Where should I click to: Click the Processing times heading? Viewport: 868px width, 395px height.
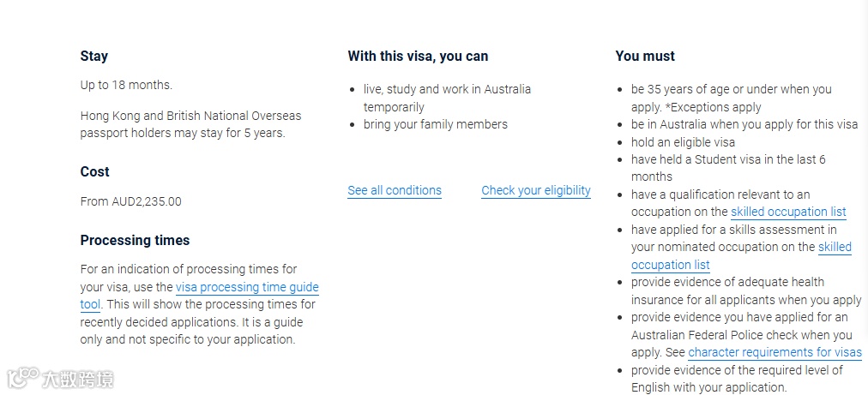[135, 241]
